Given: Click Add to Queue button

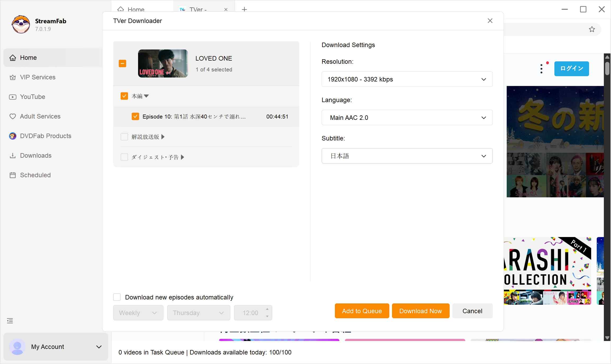Looking at the screenshot, I should coord(362,311).
